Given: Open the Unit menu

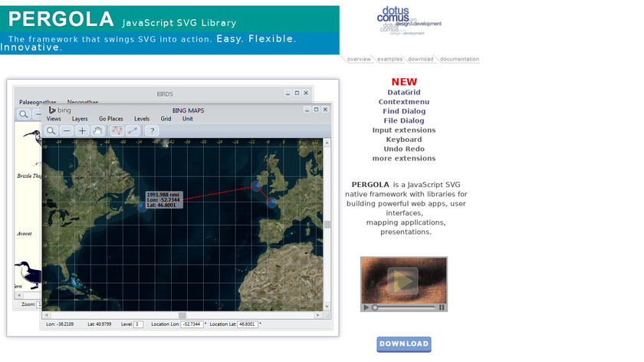Looking at the screenshot, I should 187,119.
